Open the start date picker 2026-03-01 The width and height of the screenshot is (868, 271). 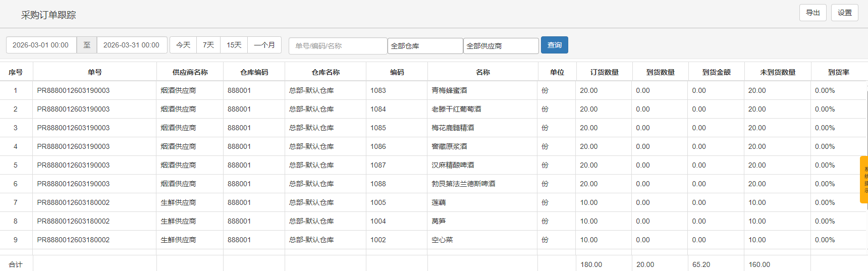click(x=41, y=45)
